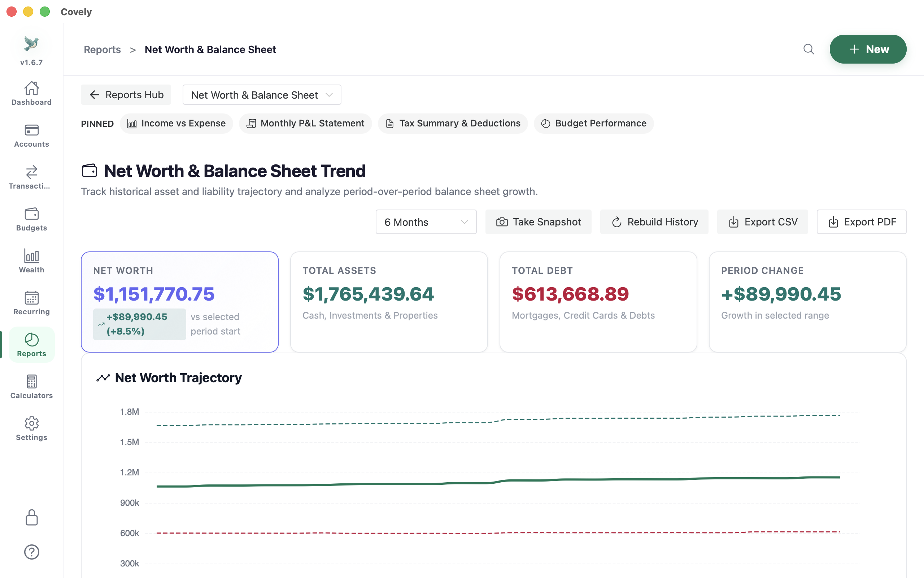Click the green New button

point(868,49)
